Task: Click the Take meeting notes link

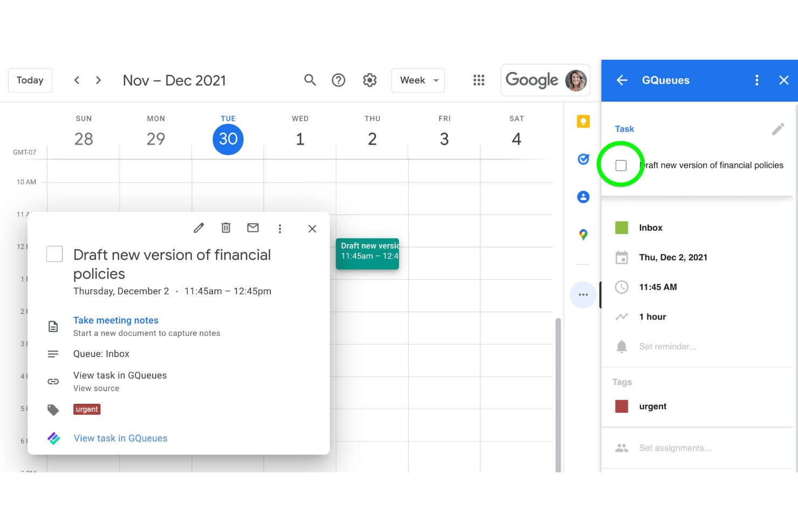Action: (x=116, y=320)
